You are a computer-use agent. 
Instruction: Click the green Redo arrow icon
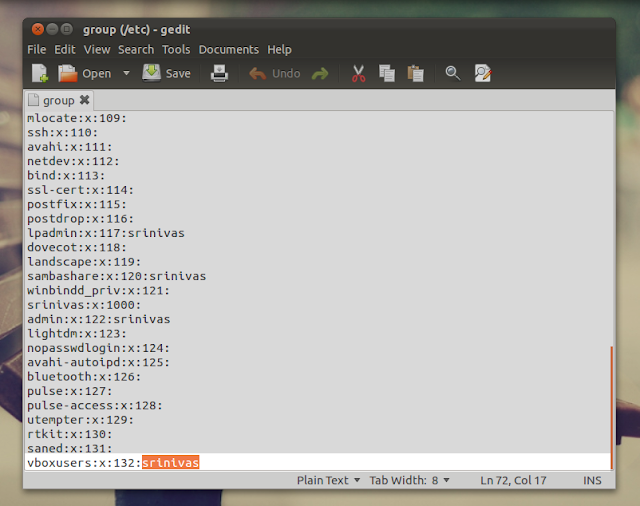tap(320, 73)
